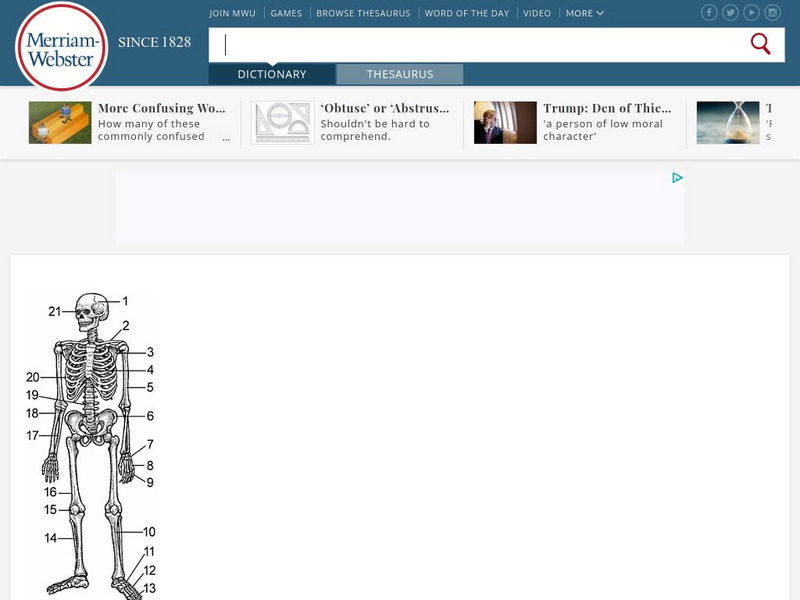Open the More Confusing Words article thumbnail
The height and width of the screenshot is (600, 800).
pyautogui.click(x=60, y=122)
